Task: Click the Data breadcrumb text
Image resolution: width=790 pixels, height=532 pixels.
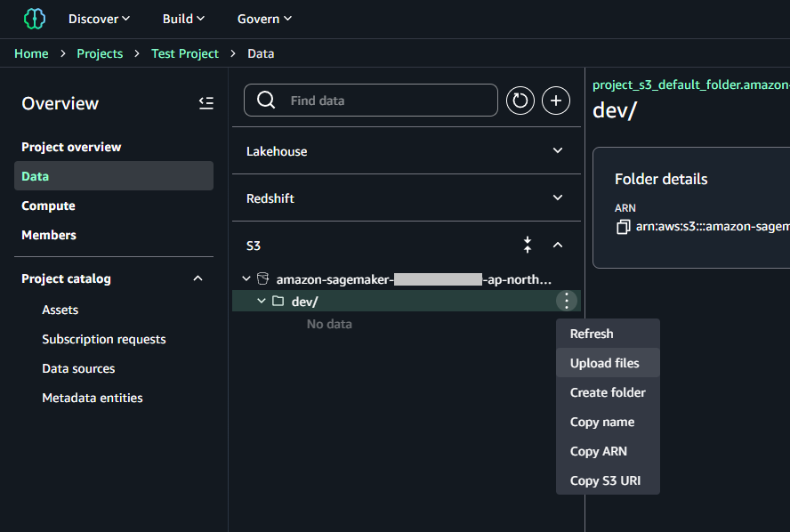Action: click(261, 53)
